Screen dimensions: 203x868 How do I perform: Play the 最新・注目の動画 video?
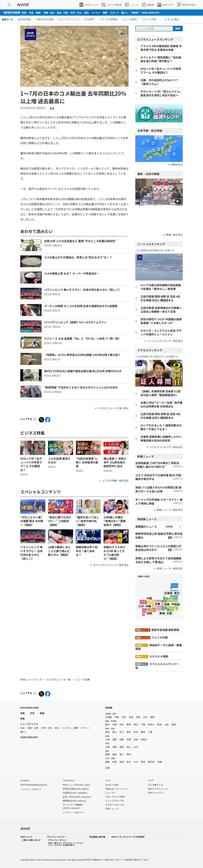(x=159, y=192)
